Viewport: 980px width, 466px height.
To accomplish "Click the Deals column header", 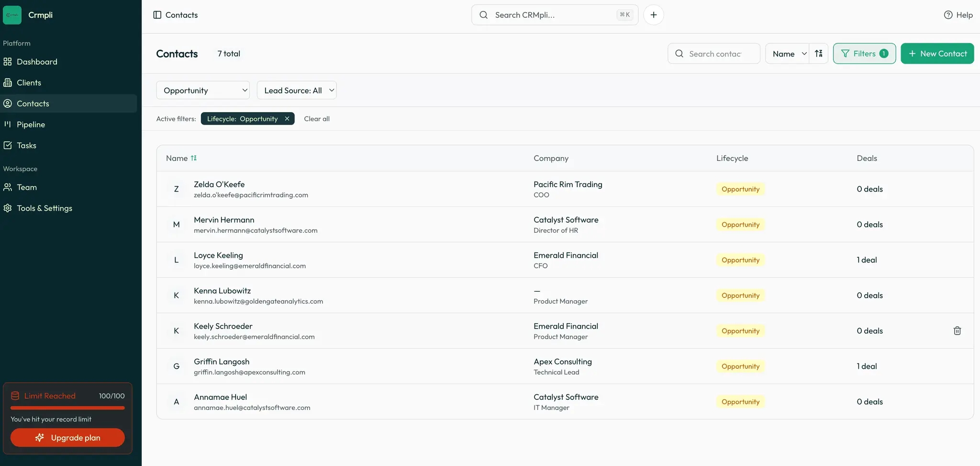I will click(x=867, y=158).
